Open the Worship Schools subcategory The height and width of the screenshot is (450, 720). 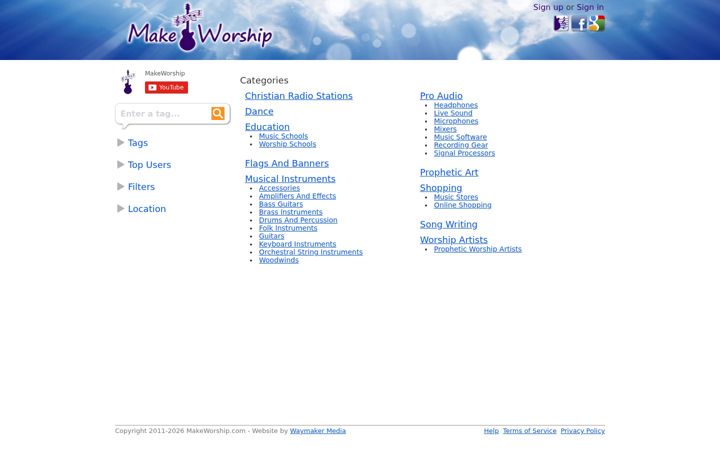[287, 144]
